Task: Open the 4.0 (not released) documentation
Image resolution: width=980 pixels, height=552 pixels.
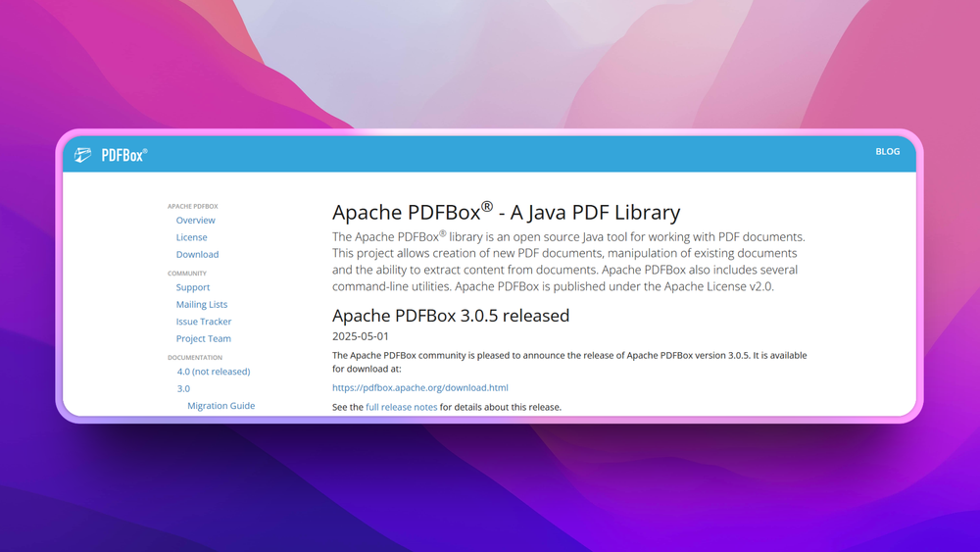Action: pyautogui.click(x=213, y=372)
